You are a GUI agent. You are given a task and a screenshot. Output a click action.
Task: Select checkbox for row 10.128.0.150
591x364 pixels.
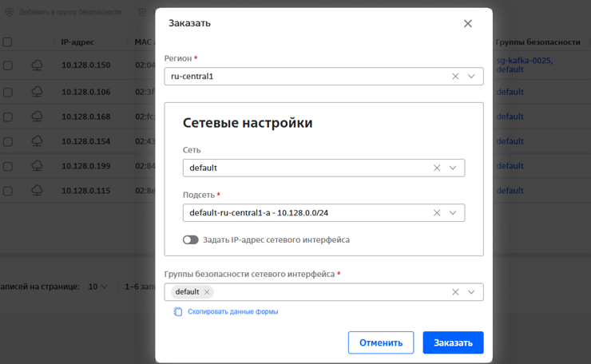coord(8,65)
